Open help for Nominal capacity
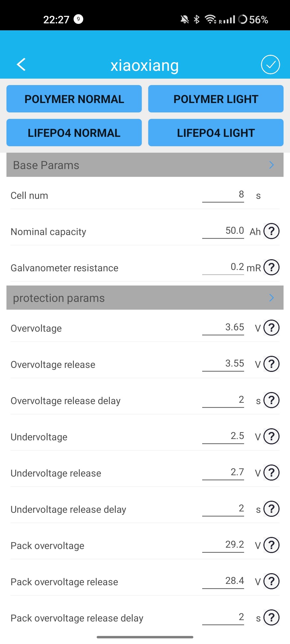The width and height of the screenshot is (290, 644). pos(271,231)
